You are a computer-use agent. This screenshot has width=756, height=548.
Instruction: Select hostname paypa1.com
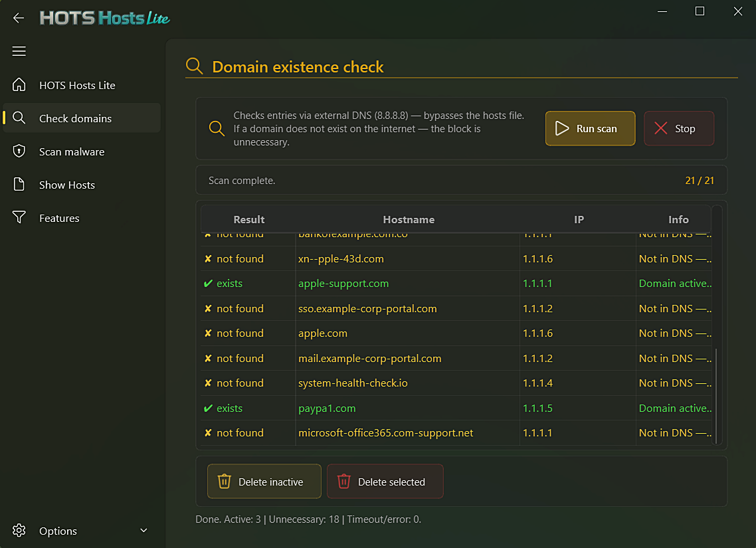point(327,409)
